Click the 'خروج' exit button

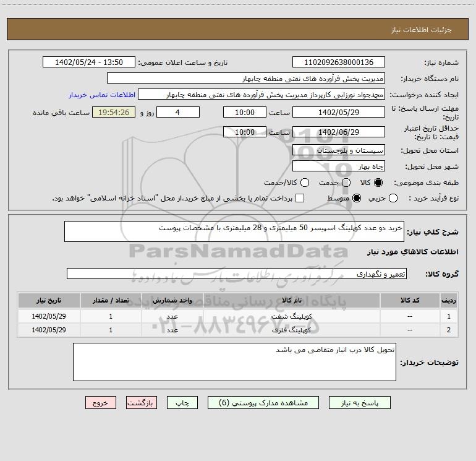pyautogui.click(x=101, y=402)
